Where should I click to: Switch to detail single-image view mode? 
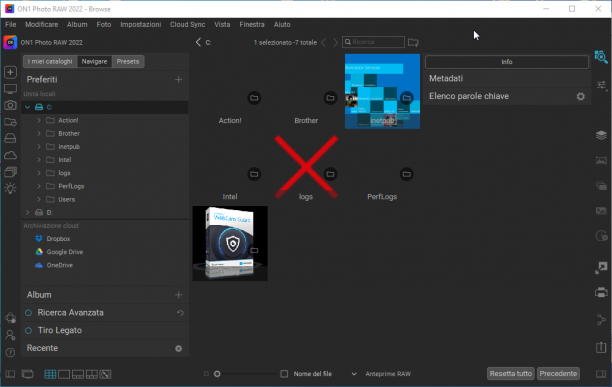pyautogui.click(x=64, y=374)
